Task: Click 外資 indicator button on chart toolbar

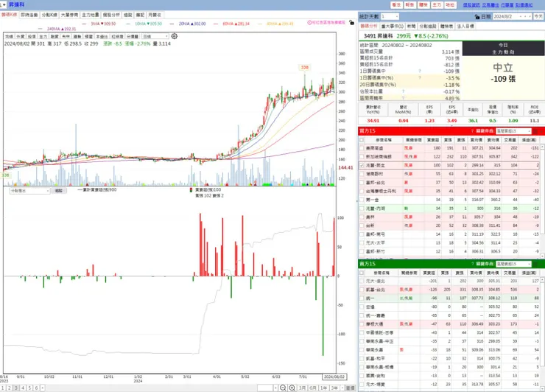Action: point(21,36)
